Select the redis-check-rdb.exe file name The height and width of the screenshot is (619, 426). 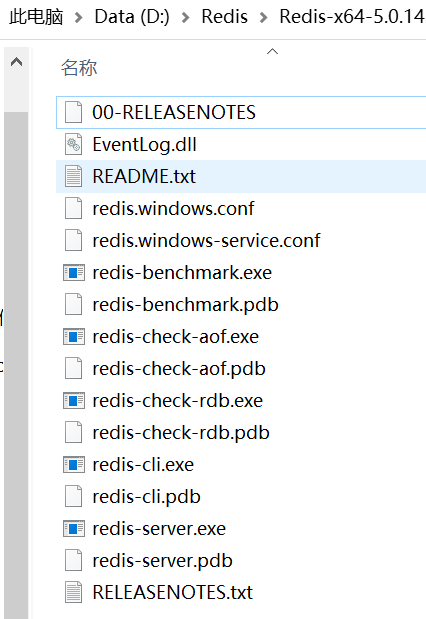click(178, 401)
